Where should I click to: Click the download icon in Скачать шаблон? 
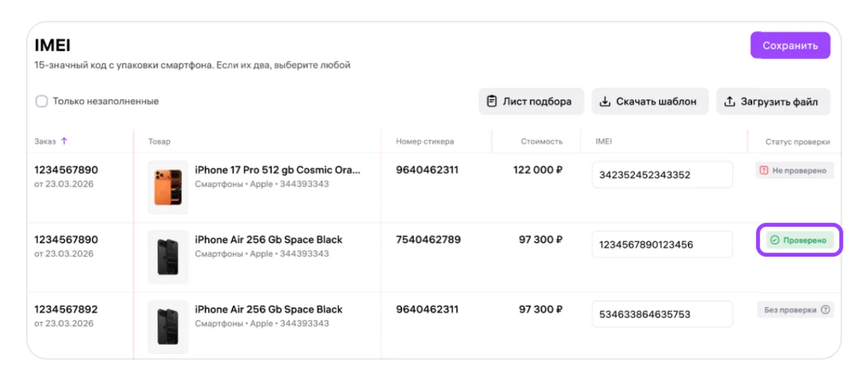pos(605,101)
